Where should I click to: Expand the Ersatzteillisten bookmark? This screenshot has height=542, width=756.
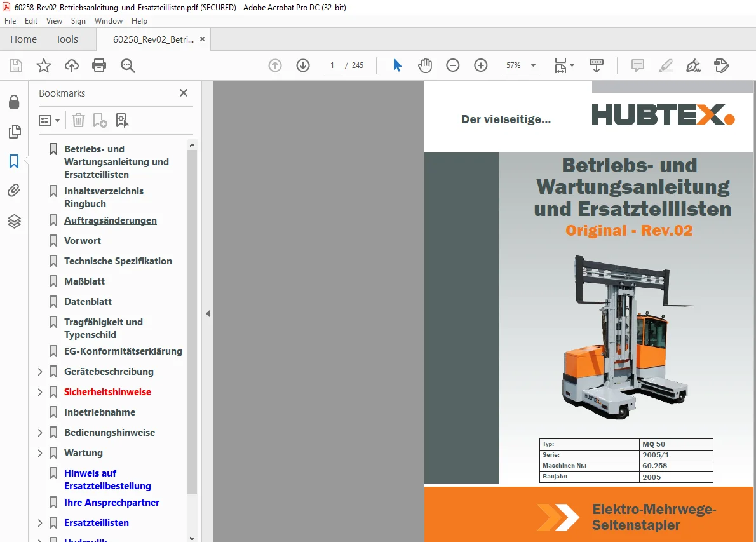(40, 523)
